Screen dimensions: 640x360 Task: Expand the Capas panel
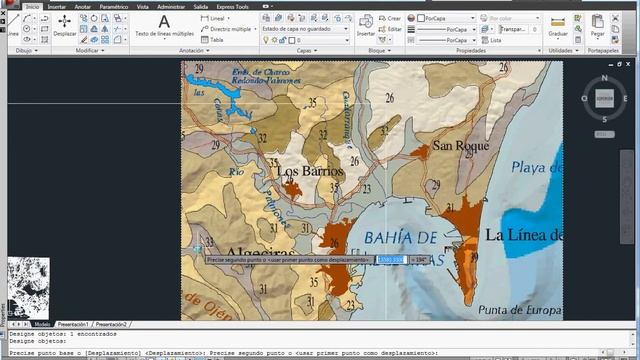pyautogui.click(x=307, y=51)
